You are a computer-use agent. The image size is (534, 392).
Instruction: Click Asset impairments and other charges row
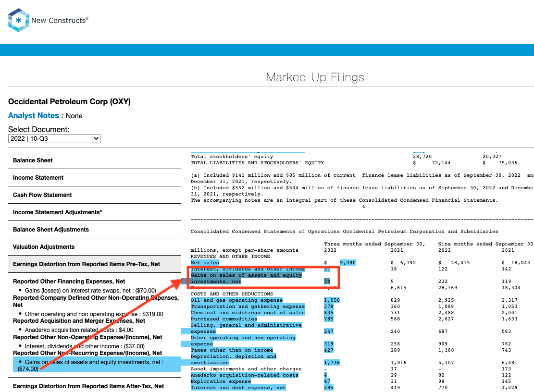point(246,369)
